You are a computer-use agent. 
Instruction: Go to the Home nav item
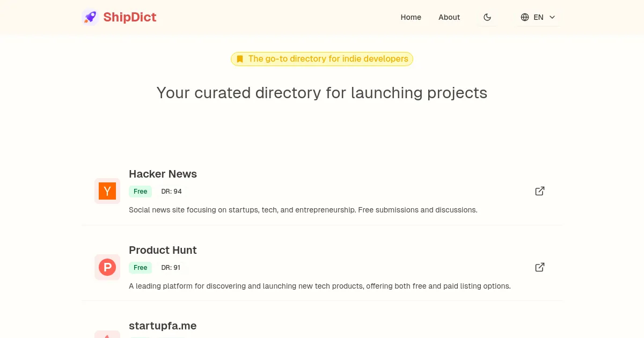(411, 17)
